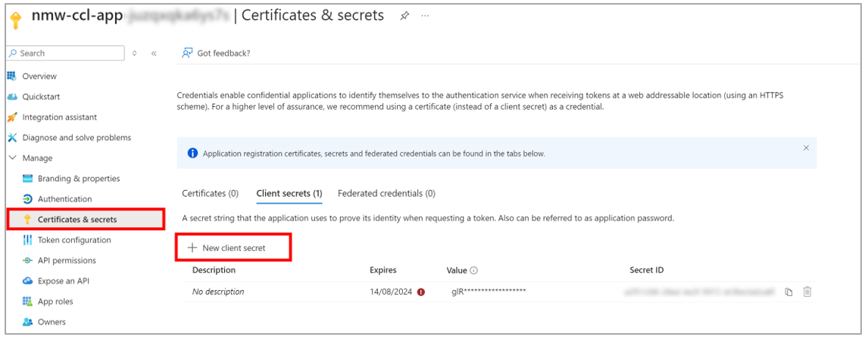Screen dimensions: 868x337
Task: Open Got feedback? link
Action: (x=217, y=53)
